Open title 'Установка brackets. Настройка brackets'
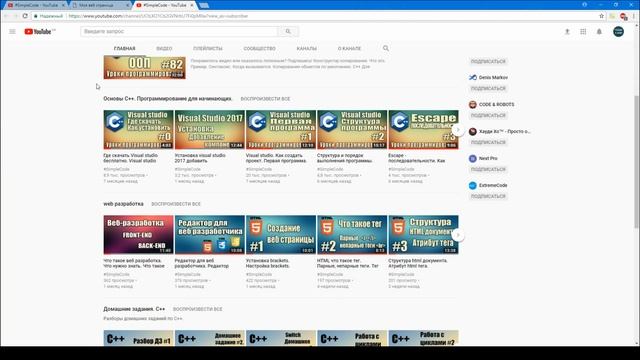This screenshot has width=640, height=360. pos(268,263)
